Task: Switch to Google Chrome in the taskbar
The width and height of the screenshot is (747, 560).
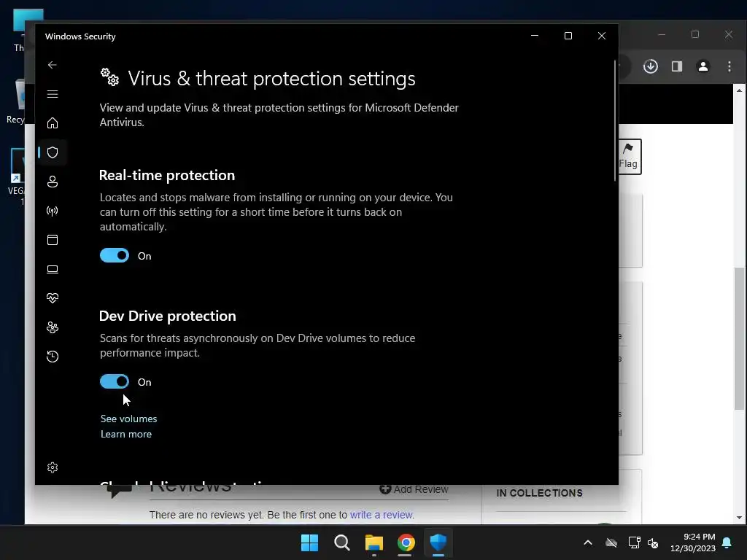Action: 406,542
